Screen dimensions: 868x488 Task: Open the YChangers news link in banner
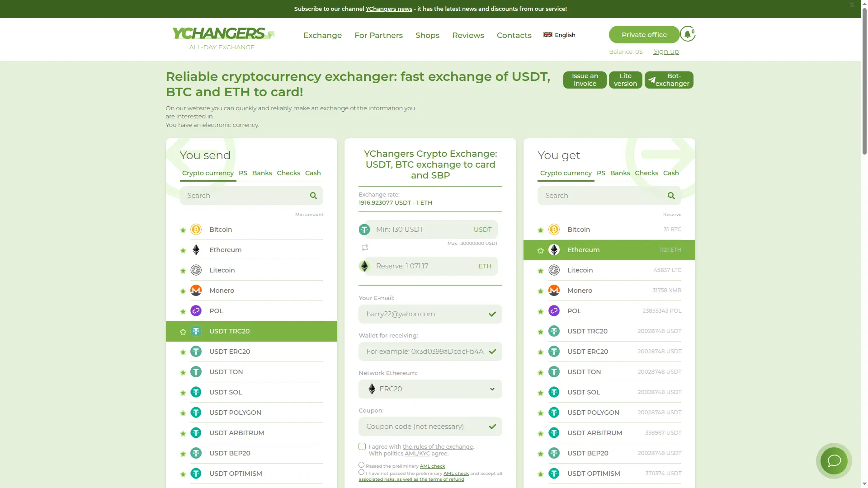[389, 9]
